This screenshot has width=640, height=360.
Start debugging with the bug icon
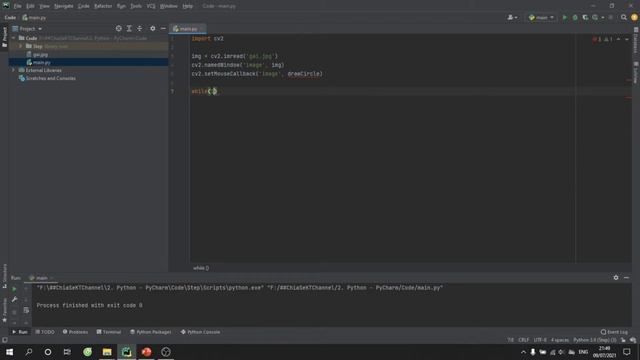pos(575,18)
